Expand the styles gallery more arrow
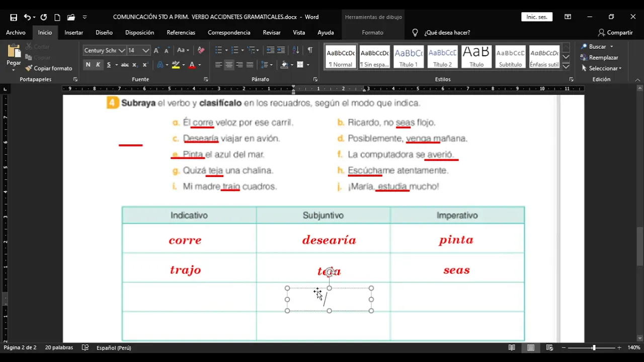 (566, 66)
